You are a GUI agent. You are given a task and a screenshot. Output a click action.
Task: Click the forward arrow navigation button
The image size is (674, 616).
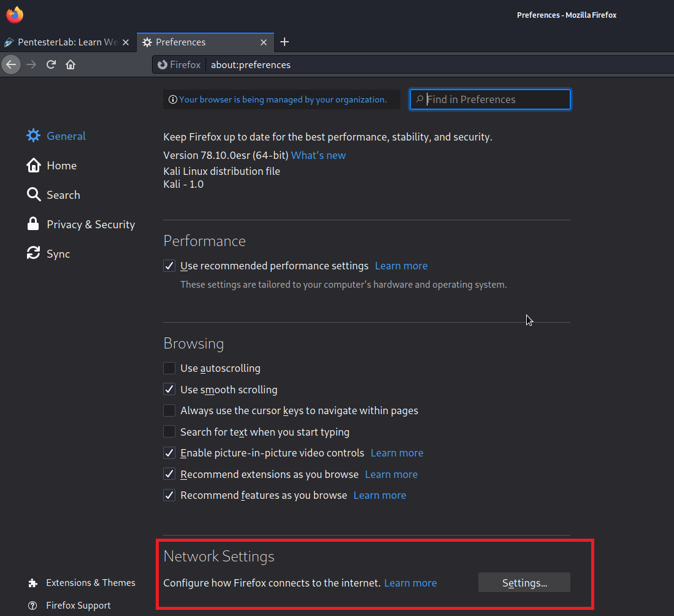pyautogui.click(x=31, y=64)
